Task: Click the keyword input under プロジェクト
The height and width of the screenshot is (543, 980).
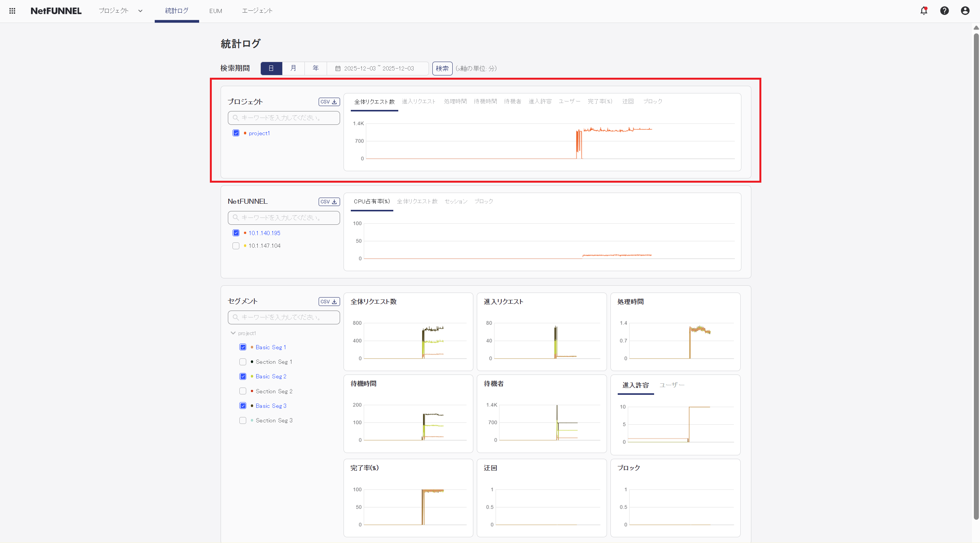Action: (x=283, y=118)
